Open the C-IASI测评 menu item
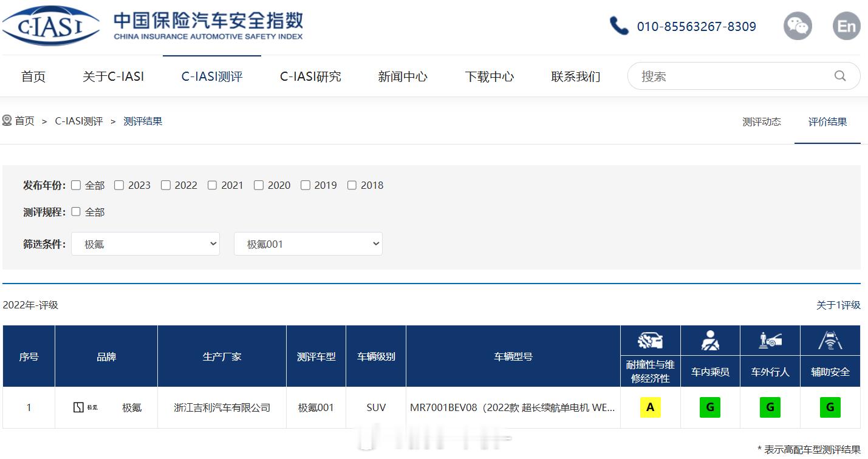 click(212, 76)
